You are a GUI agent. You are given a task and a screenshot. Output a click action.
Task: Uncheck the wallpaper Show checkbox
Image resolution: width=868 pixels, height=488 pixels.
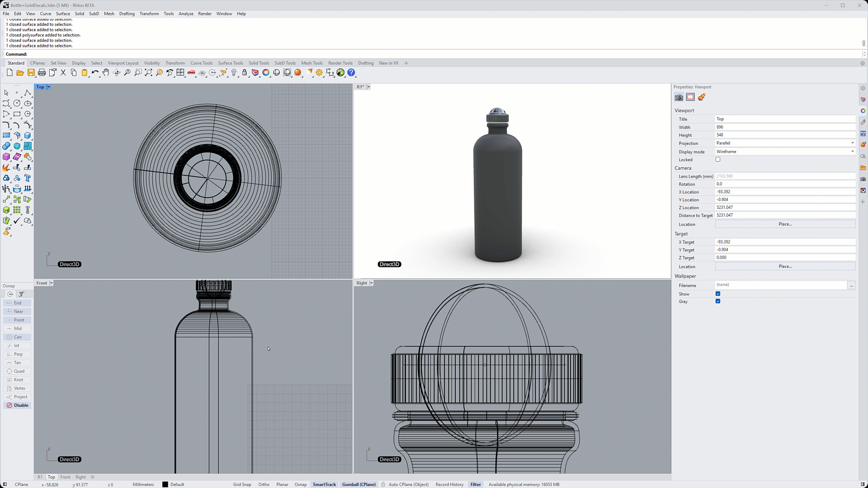coord(718,294)
